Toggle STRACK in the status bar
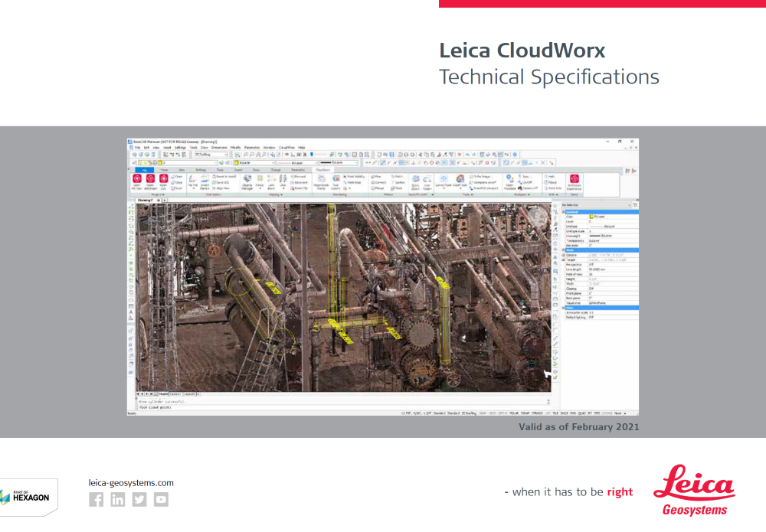 pos(538,413)
